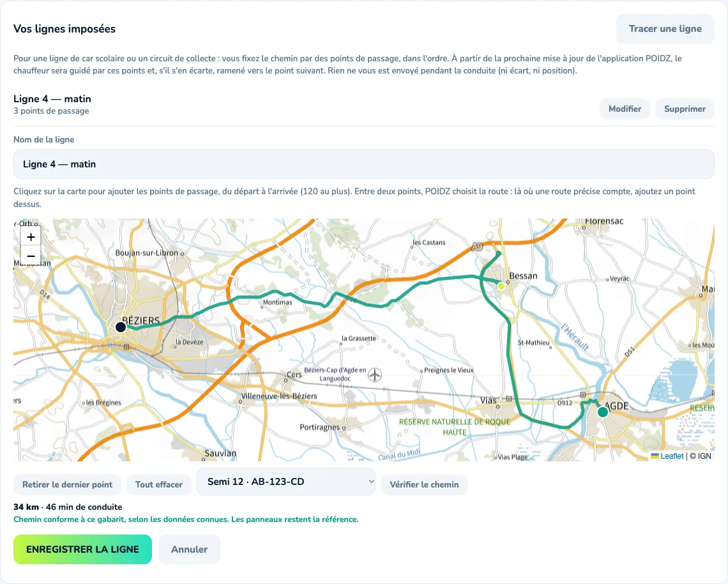Image resolution: width=728 pixels, height=584 pixels.
Task: Click the teal end marker at Agde
Action: click(x=603, y=411)
